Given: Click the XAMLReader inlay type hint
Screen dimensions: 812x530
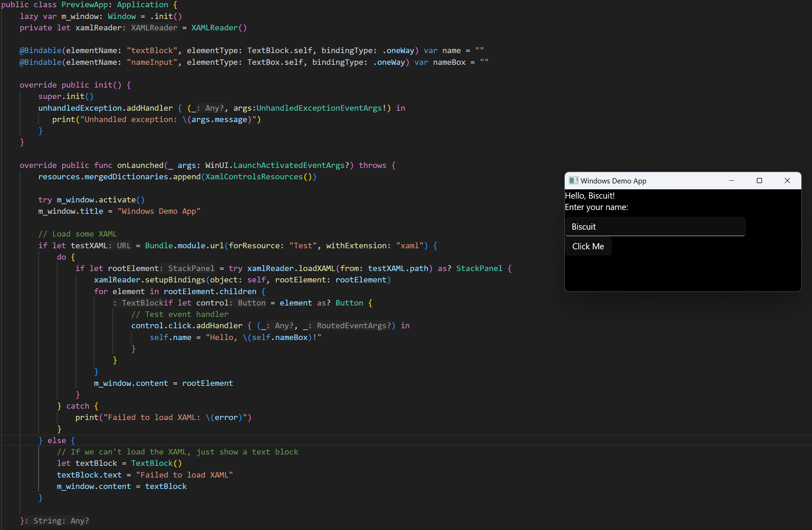Looking at the screenshot, I should pyautogui.click(x=154, y=28).
